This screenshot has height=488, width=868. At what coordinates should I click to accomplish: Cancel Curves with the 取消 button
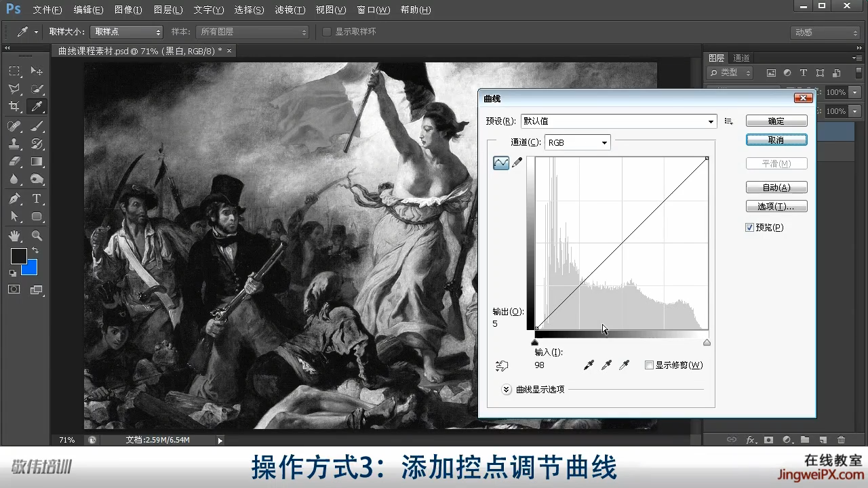776,140
